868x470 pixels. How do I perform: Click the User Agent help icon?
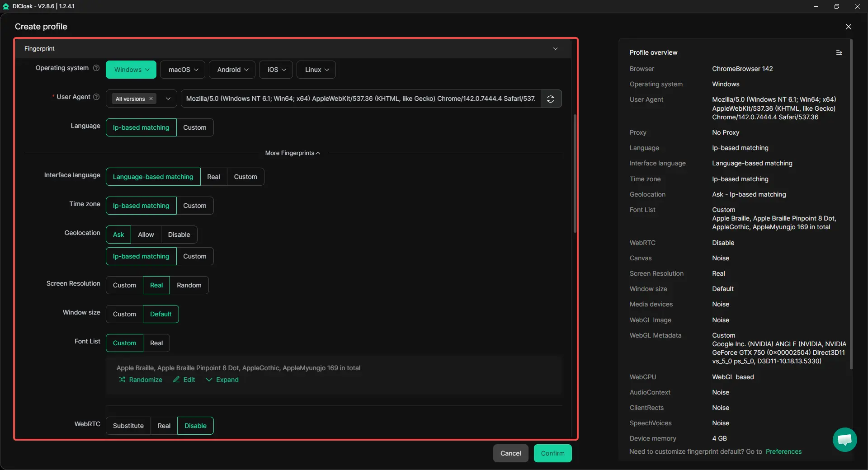(x=96, y=97)
